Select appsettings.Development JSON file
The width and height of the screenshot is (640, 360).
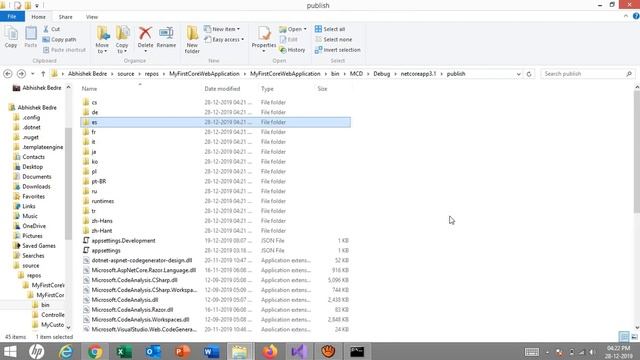point(216,241)
